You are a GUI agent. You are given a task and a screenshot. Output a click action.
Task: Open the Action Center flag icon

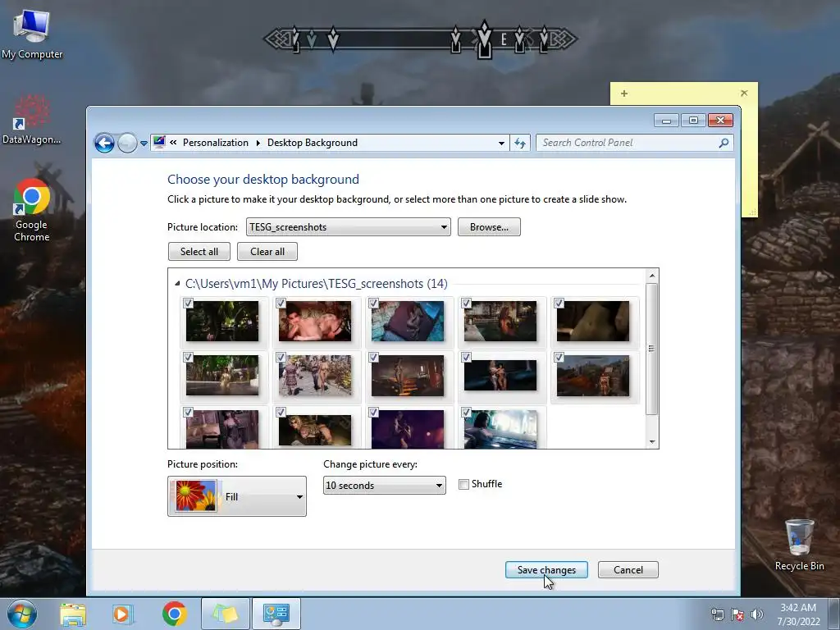point(737,614)
